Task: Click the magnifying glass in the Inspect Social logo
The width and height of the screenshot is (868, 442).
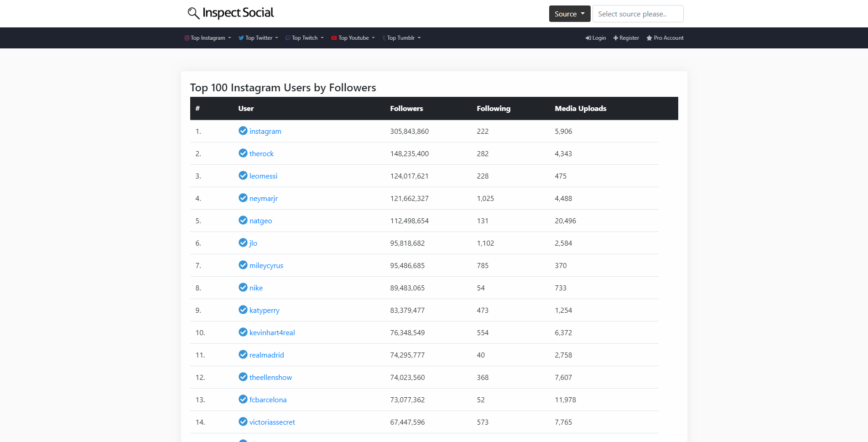Action: pos(193,13)
